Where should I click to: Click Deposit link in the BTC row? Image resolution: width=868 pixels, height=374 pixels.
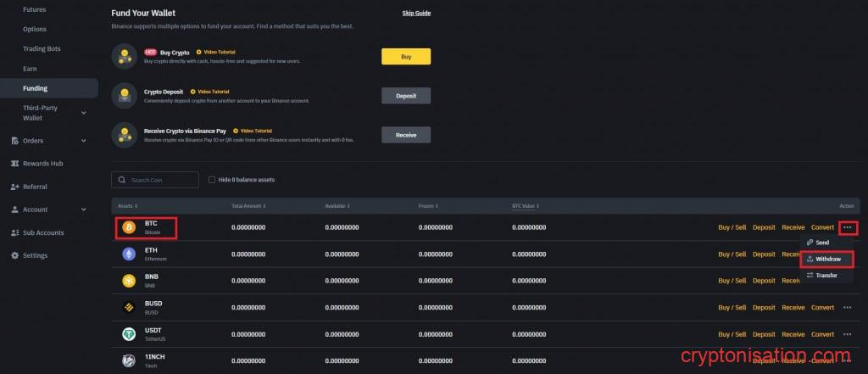(x=764, y=228)
